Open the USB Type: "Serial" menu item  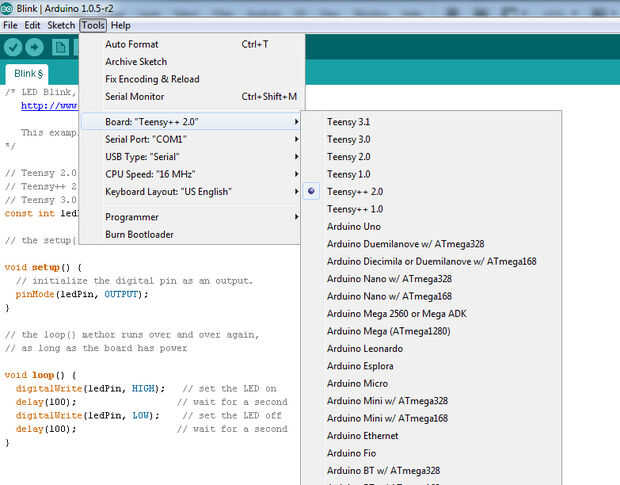coord(191,157)
